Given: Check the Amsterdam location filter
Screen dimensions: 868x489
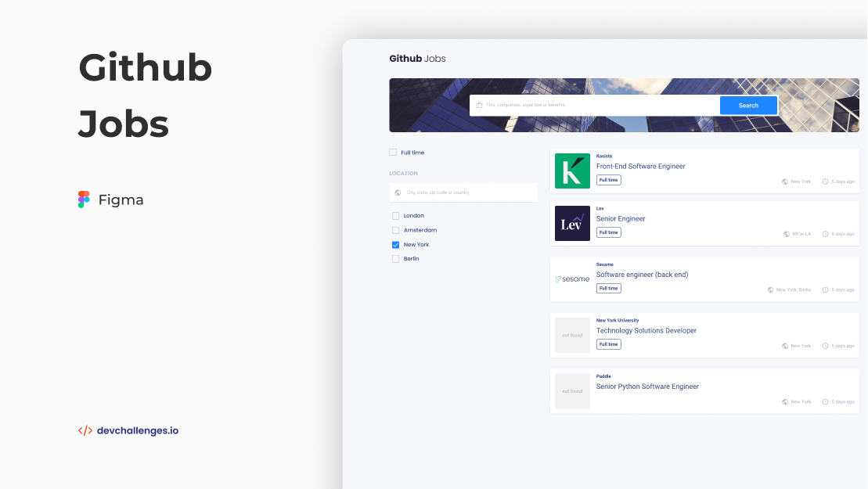Looking at the screenshot, I should [395, 229].
